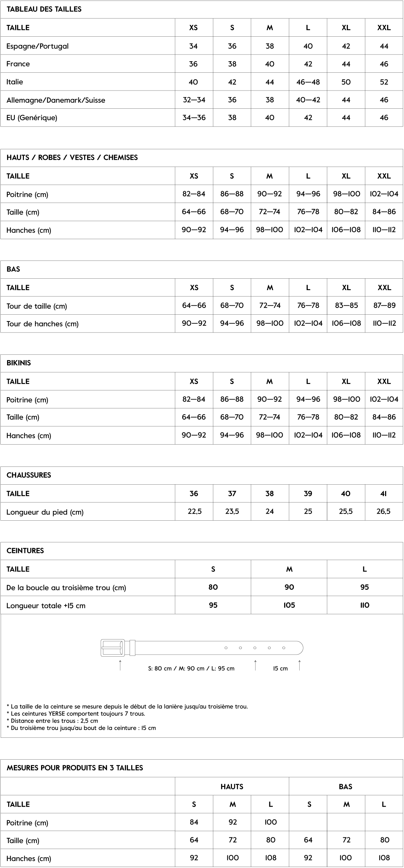404x868 pixels.
Task: Click the HAUTS group header in 3 tailles table
Action: coord(232,787)
